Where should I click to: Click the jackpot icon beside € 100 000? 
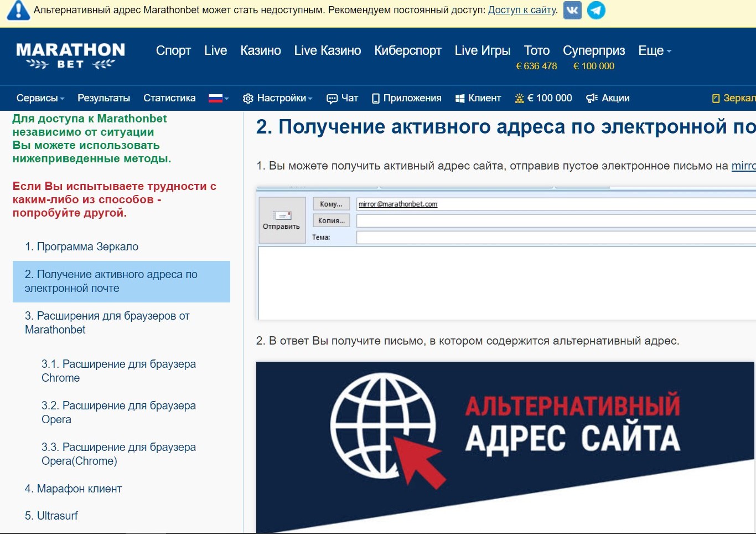pyautogui.click(x=519, y=99)
